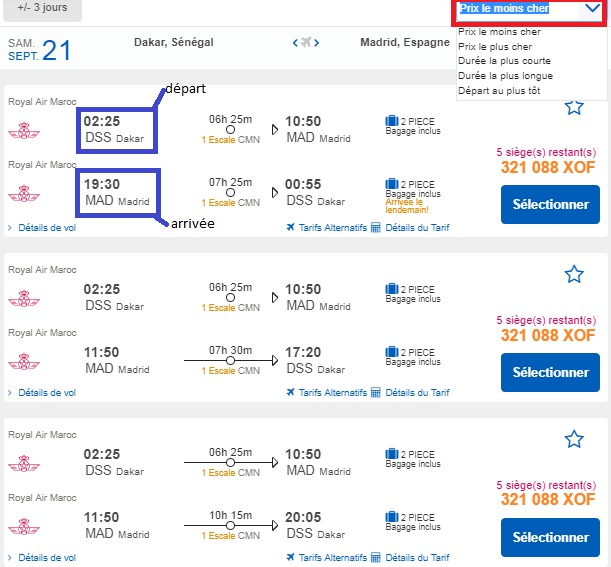611x567 pixels.
Task: Click Sélectionner for the first flight
Action: (550, 204)
